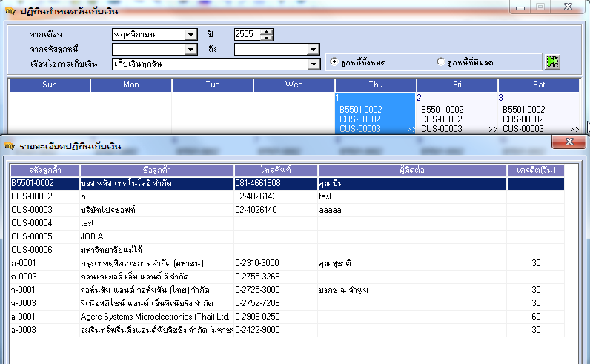This screenshot has width=590, height=364.
Task: Click the 'เครดิต(วัน)' column header
Action: pyautogui.click(x=536, y=171)
